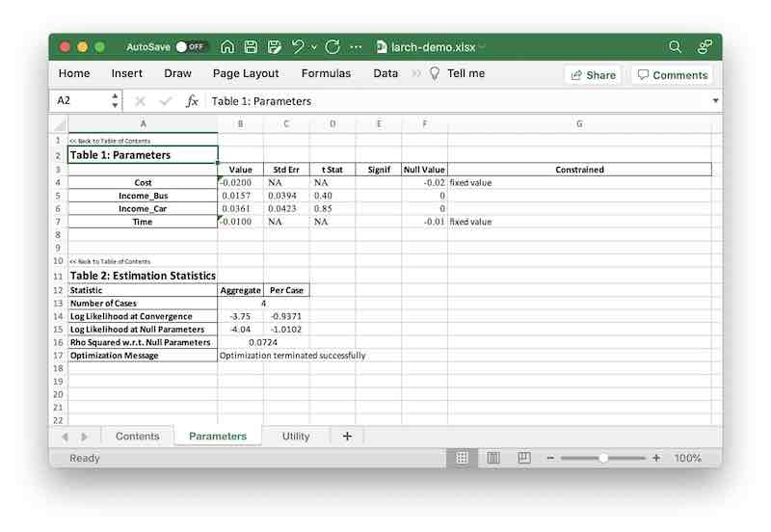Open the Comments pane

671,74
